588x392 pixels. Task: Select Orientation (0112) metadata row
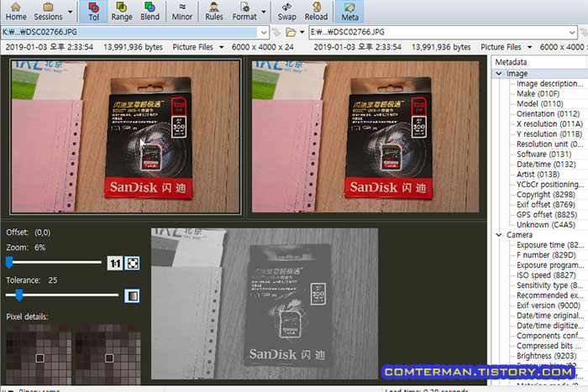[x=548, y=114]
